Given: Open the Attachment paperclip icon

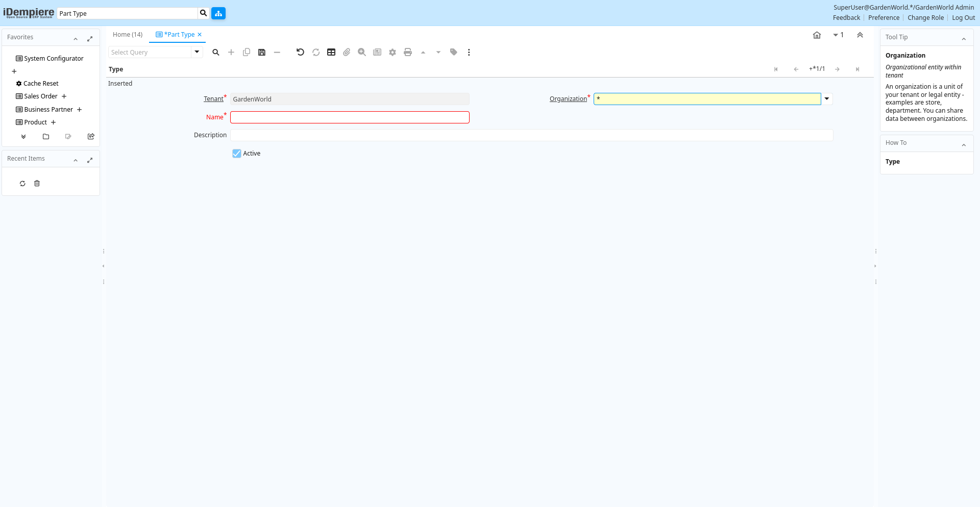Looking at the screenshot, I should tap(347, 53).
